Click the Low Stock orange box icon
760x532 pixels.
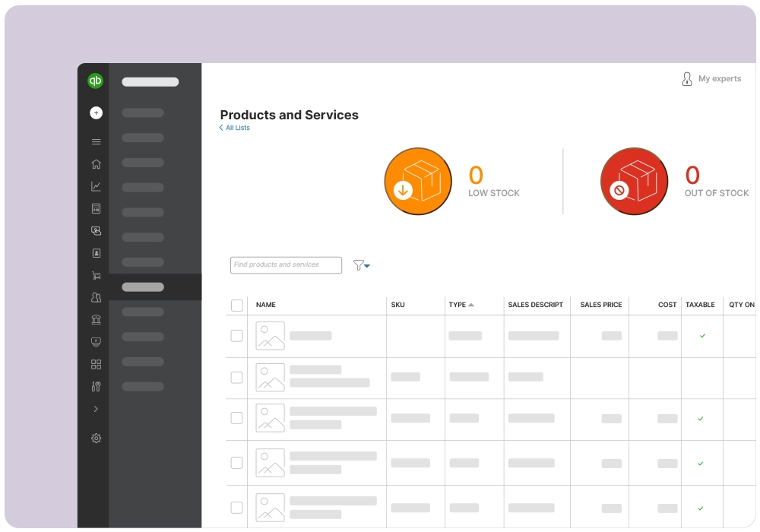[x=418, y=181]
